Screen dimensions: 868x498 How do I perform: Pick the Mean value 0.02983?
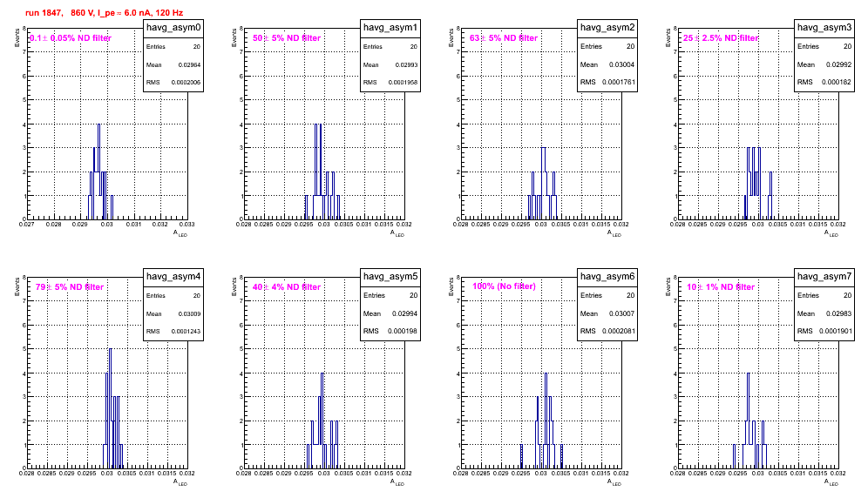pyautogui.click(x=838, y=313)
